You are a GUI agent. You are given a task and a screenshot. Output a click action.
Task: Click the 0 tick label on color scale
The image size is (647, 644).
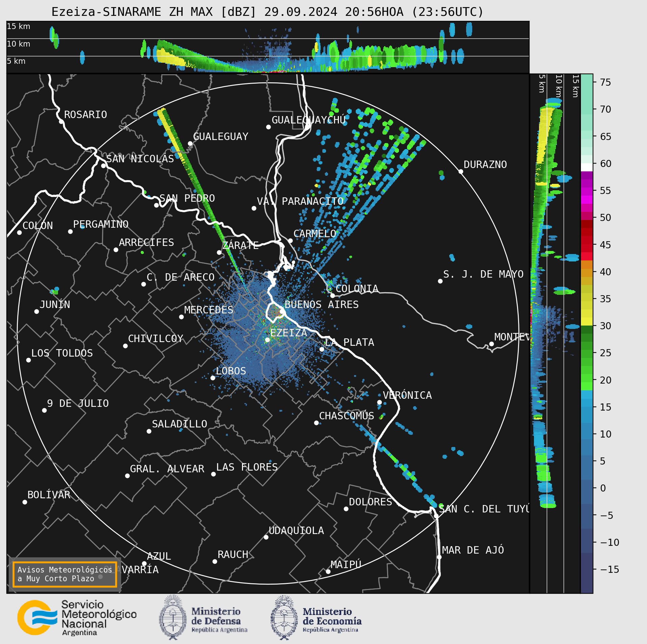pyautogui.click(x=603, y=488)
